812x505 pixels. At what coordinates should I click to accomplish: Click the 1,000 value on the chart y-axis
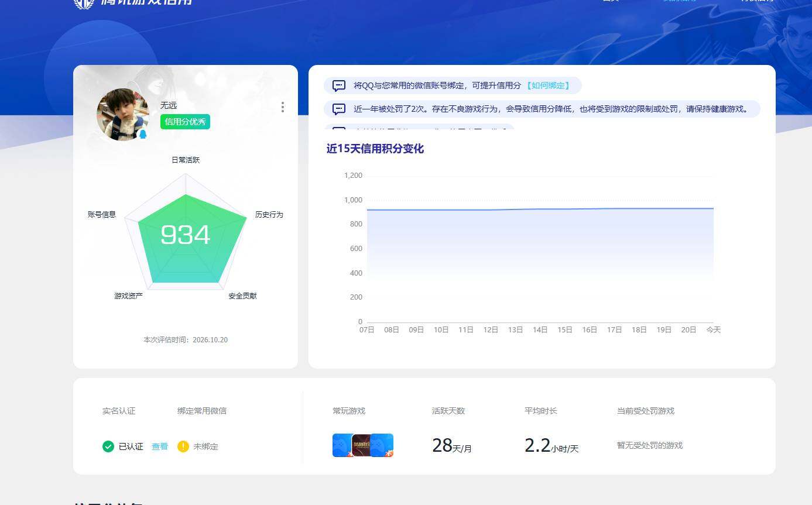click(354, 200)
